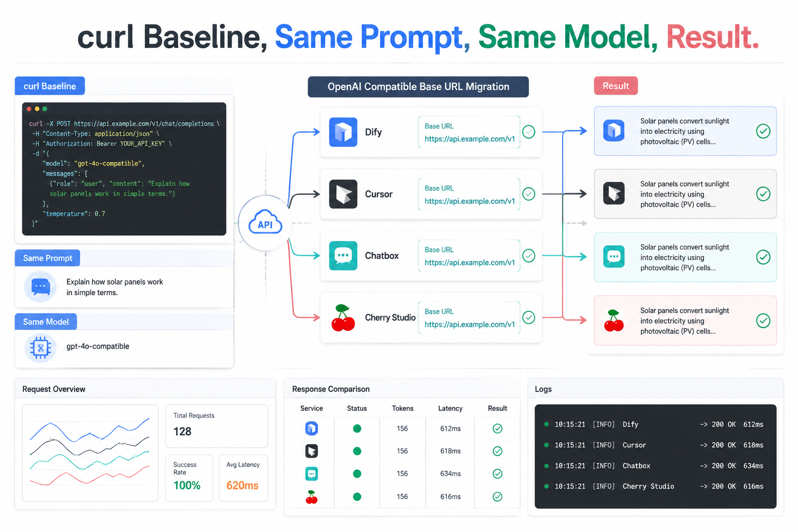Click the check mark on the Cursor result card
Image resolution: width=798 pixels, height=532 pixels.
pyautogui.click(x=763, y=194)
